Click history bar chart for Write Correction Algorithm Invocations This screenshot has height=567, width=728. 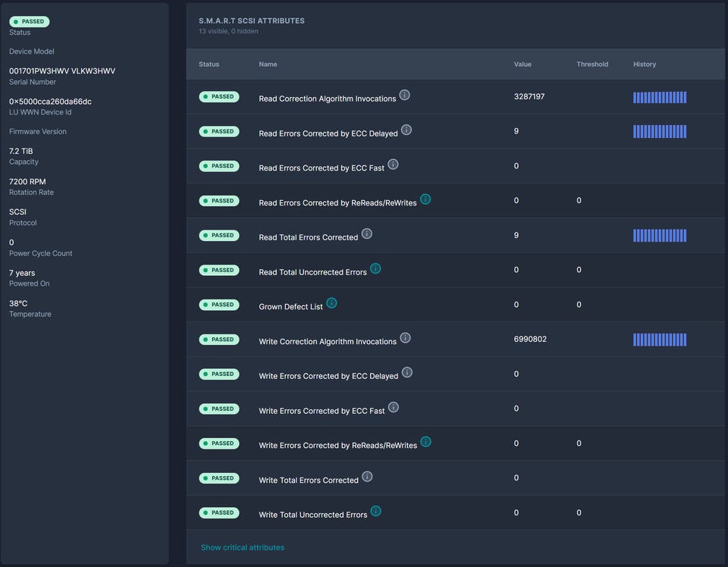pos(660,340)
